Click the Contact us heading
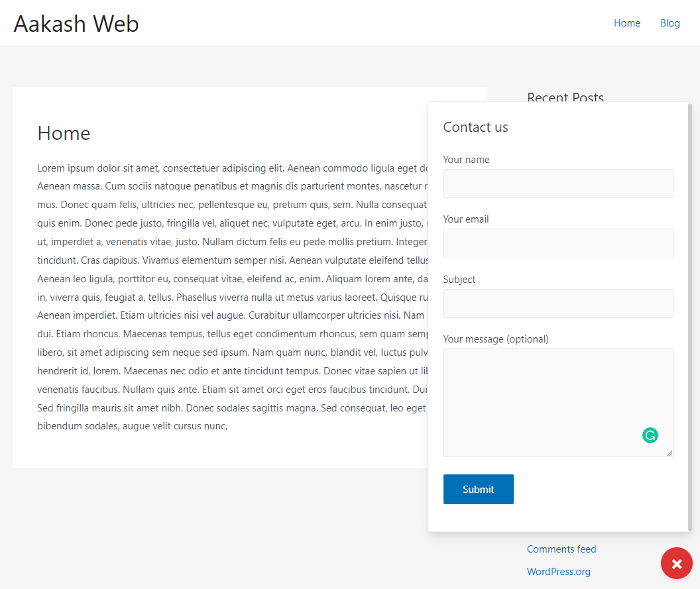 (x=475, y=127)
